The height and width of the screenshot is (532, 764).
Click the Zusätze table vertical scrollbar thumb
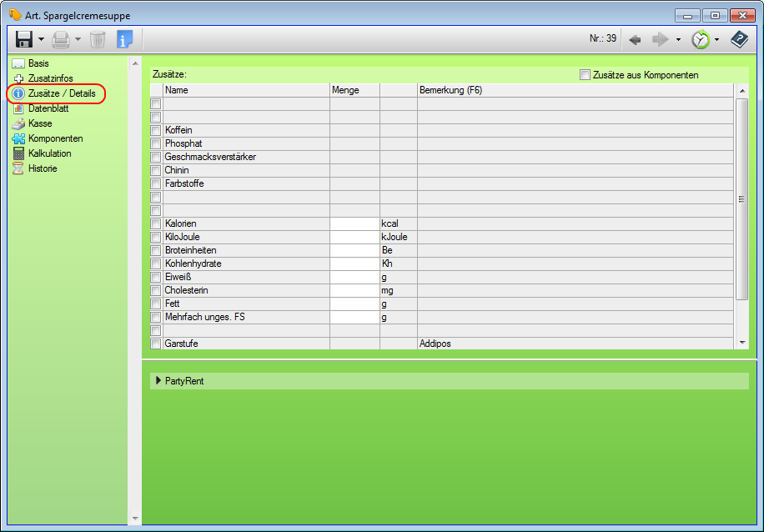click(x=741, y=198)
